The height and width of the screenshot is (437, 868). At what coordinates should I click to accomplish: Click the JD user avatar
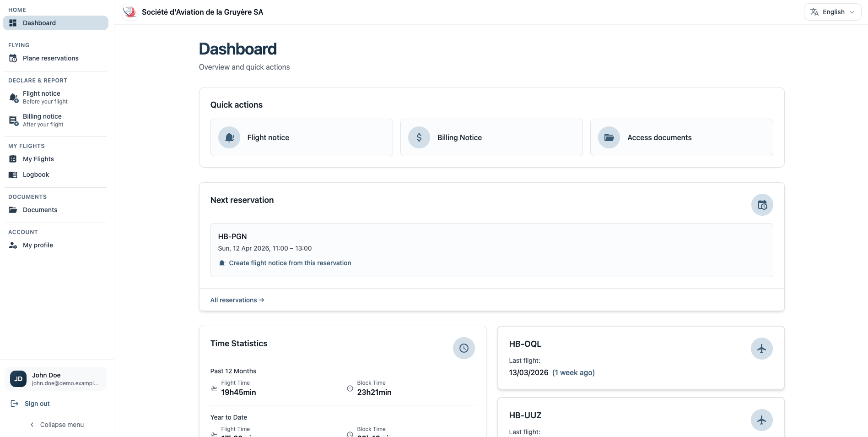point(18,379)
